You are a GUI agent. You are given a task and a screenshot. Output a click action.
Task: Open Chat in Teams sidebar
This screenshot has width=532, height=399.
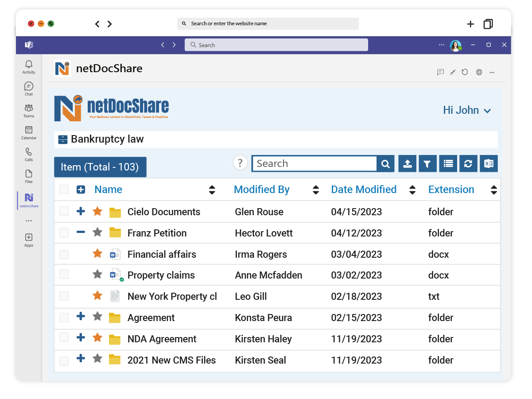click(29, 89)
